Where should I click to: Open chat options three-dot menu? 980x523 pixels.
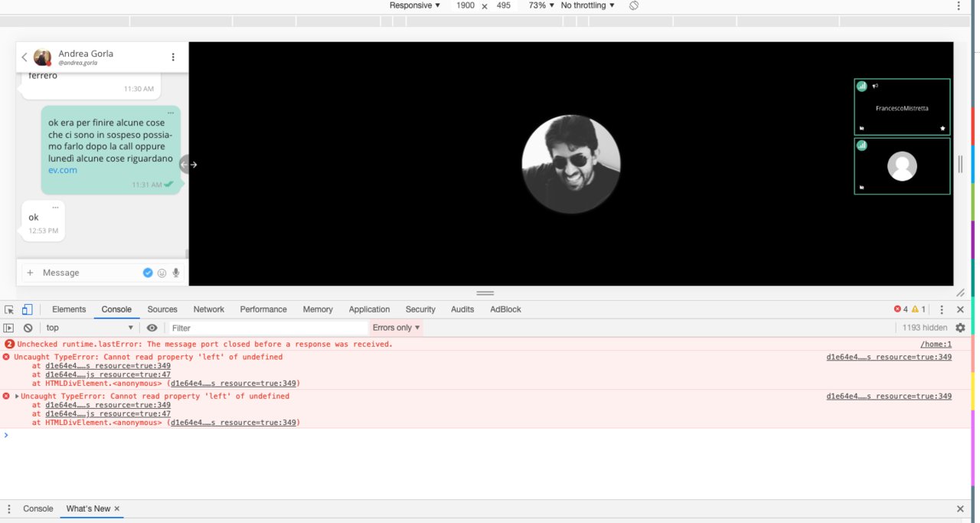(173, 57)
